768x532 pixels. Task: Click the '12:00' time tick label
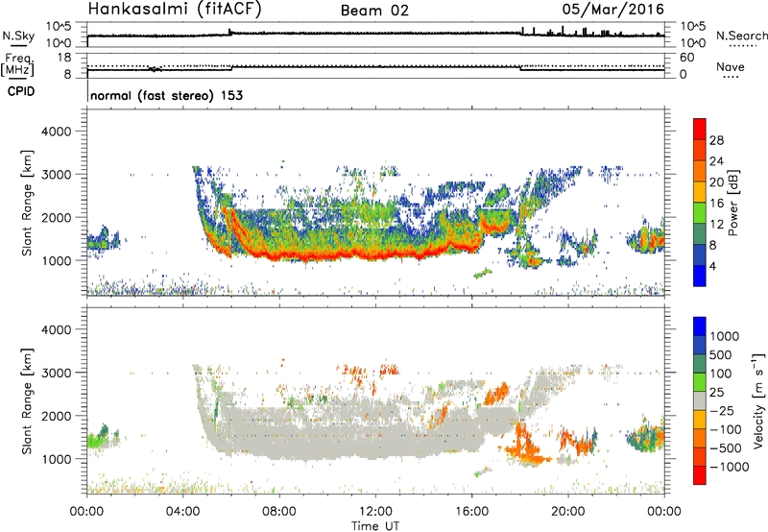point(375,512)
